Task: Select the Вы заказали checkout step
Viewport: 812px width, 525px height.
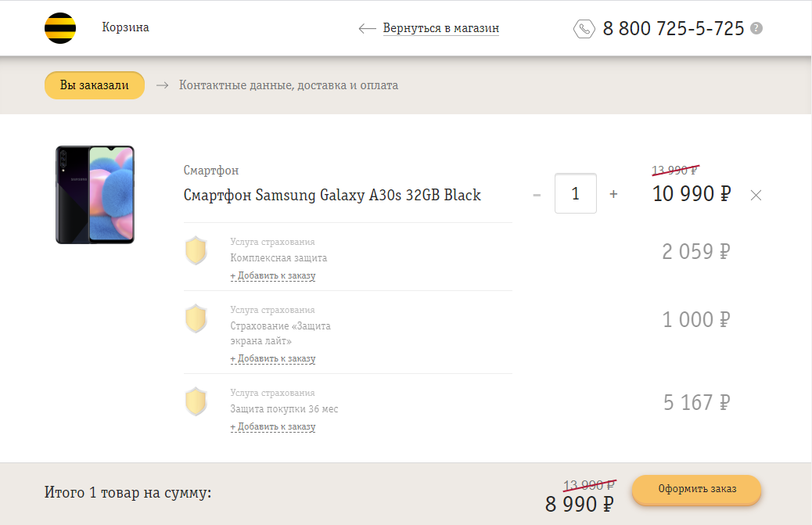Action: coord(94,85)
